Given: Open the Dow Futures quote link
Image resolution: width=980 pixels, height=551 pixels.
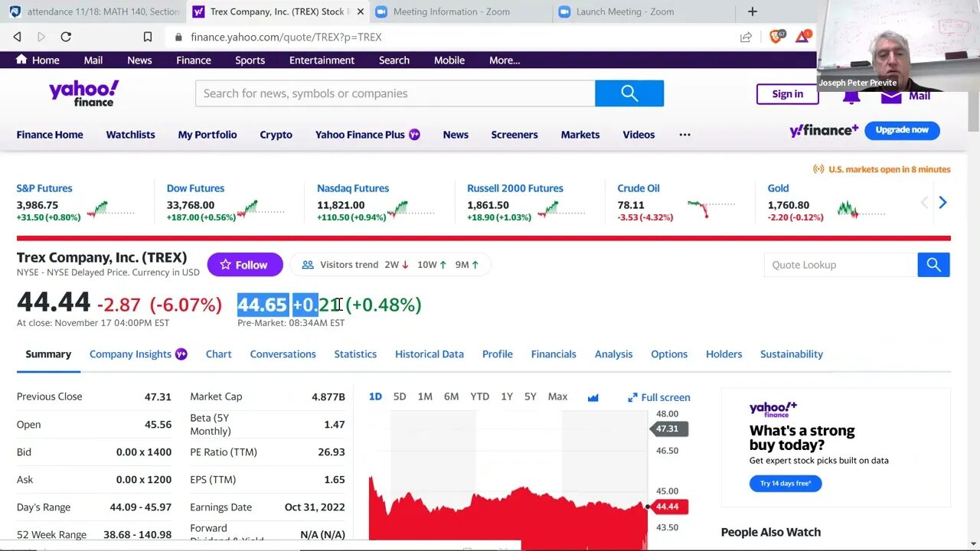Looking at the screenshot, I should 196,188.
